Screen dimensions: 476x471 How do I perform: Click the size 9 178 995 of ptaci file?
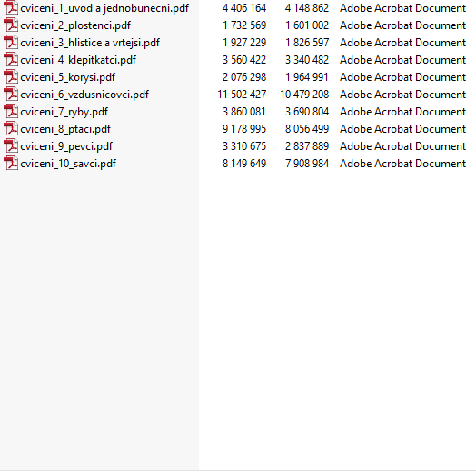[x=244, y=129]
